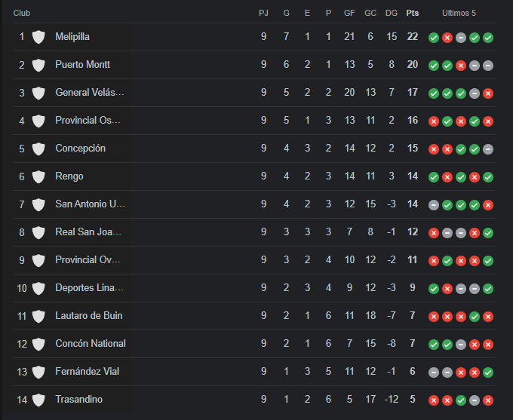Click San Antonio's first gray draw icon
This screenshot has width=513, height=420.
tap(434, 205)
